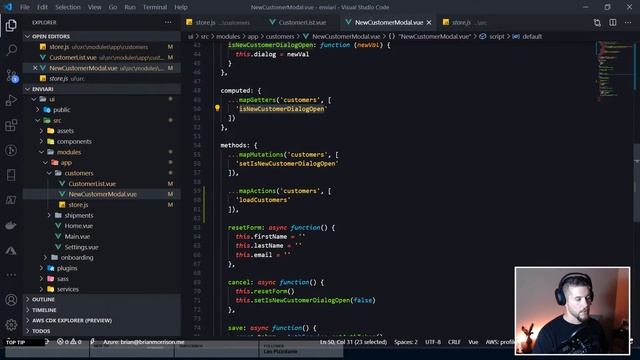The image size is (640, 360).
Task: Select store.js under customers folder
Action: coord(78,205)
